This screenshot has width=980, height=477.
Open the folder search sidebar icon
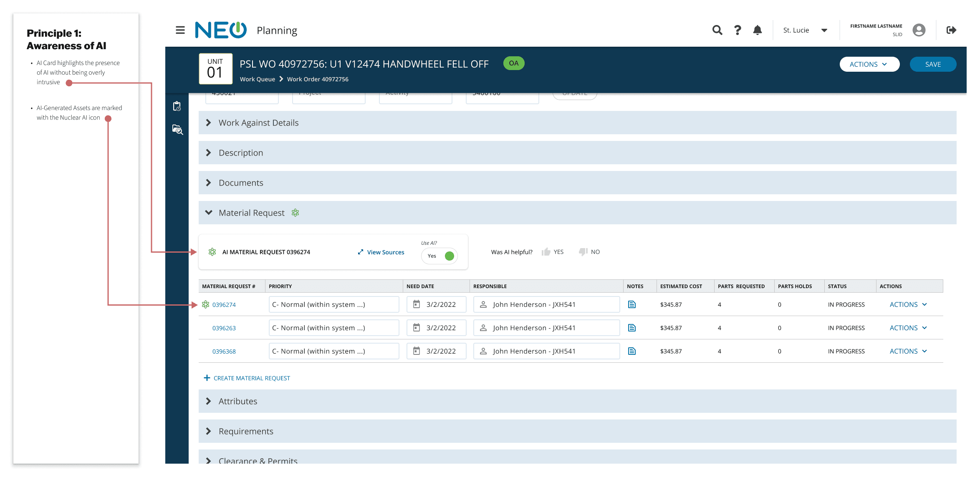(x=177, y=130)
